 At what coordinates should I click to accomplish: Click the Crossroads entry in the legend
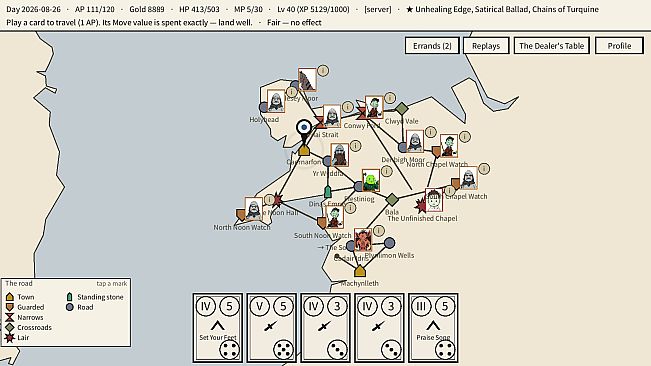pyautogui.click(x=28, y=327)
